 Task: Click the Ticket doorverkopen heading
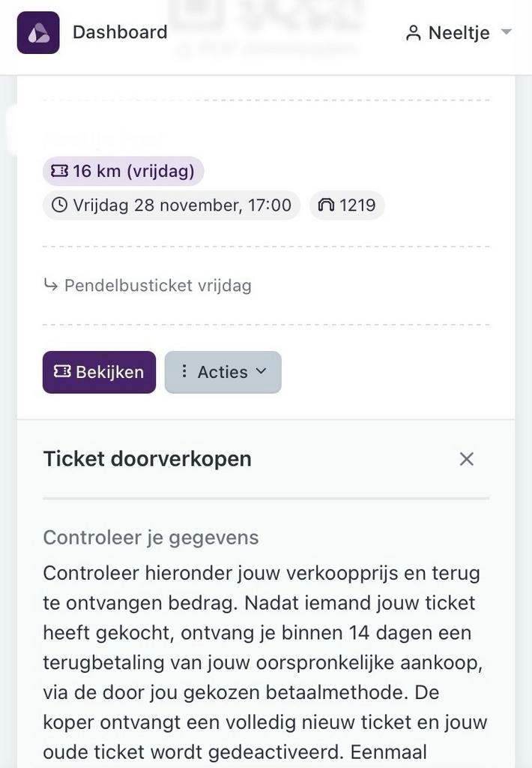pyautogui.click(x=147, y=458)
